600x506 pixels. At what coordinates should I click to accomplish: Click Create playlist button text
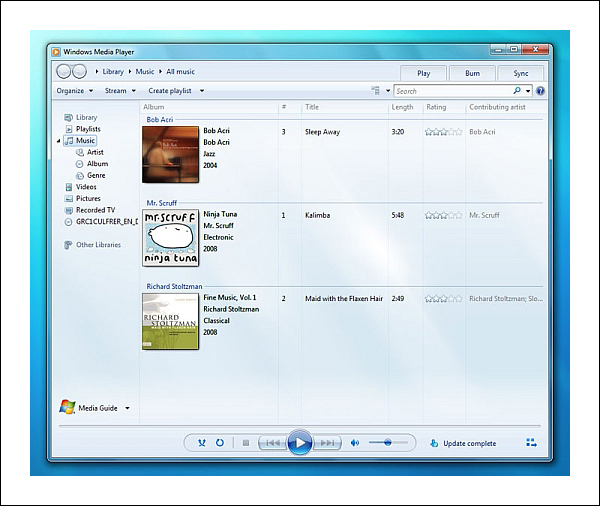coord(170,91)
